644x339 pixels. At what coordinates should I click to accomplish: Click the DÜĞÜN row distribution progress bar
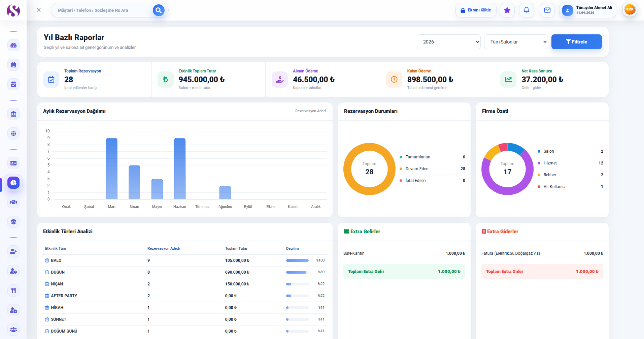(297, 272)
